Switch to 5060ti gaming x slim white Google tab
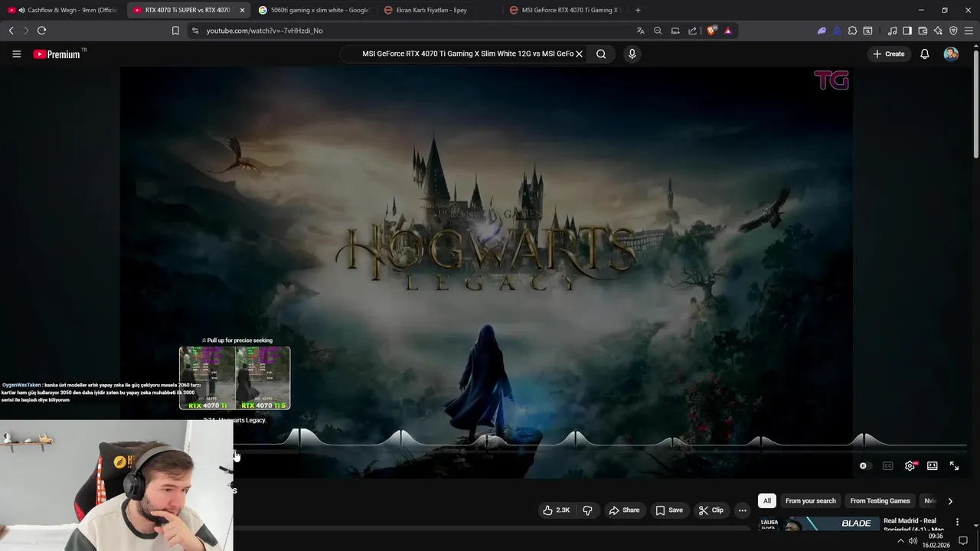This screenshot has height=551, width=980. pyautogui.click(x=315, y=10)
